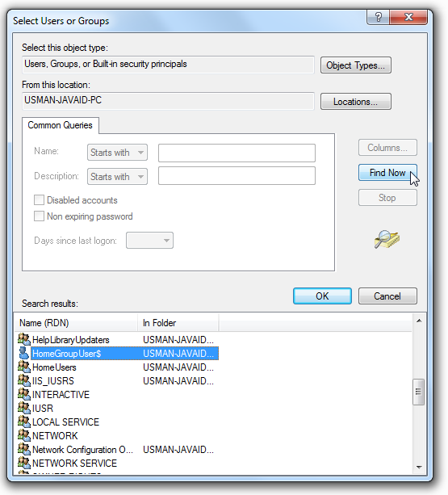Image resolution: width=448 pixels, height=495 pixels.
Task: Click the Cancel button
Action: tap(387, 296)
